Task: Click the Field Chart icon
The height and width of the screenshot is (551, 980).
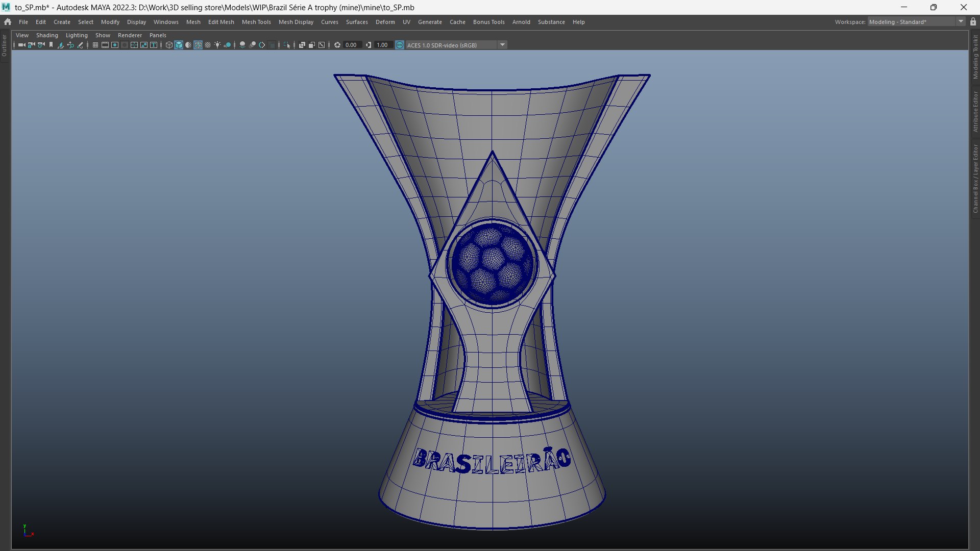Action: pyautogui.click(x=134, y=45)
